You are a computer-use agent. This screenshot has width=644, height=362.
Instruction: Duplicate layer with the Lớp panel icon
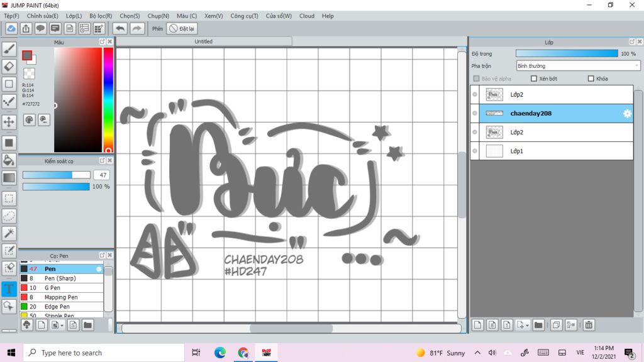tap(556, 325)
